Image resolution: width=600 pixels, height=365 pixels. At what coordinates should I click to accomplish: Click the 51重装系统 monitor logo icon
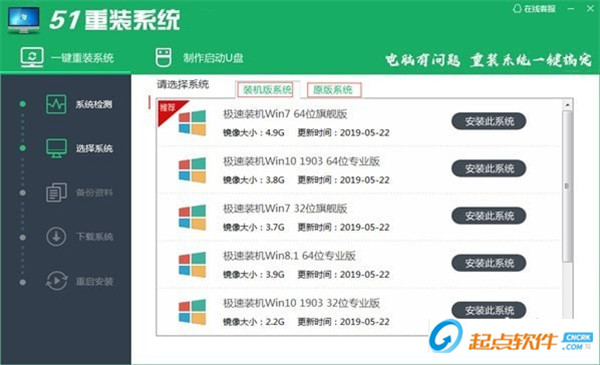(23, 20)
